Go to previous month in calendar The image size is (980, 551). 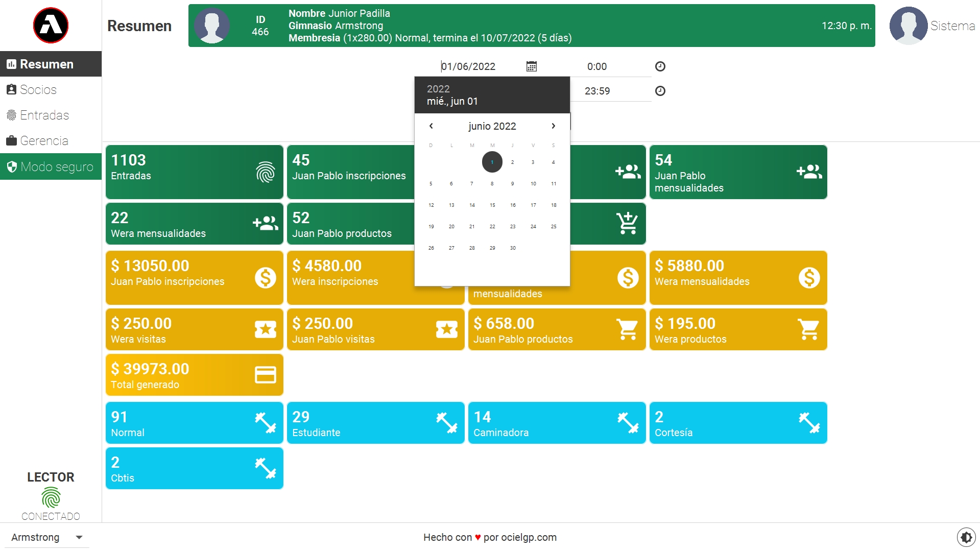coord(431,126)
